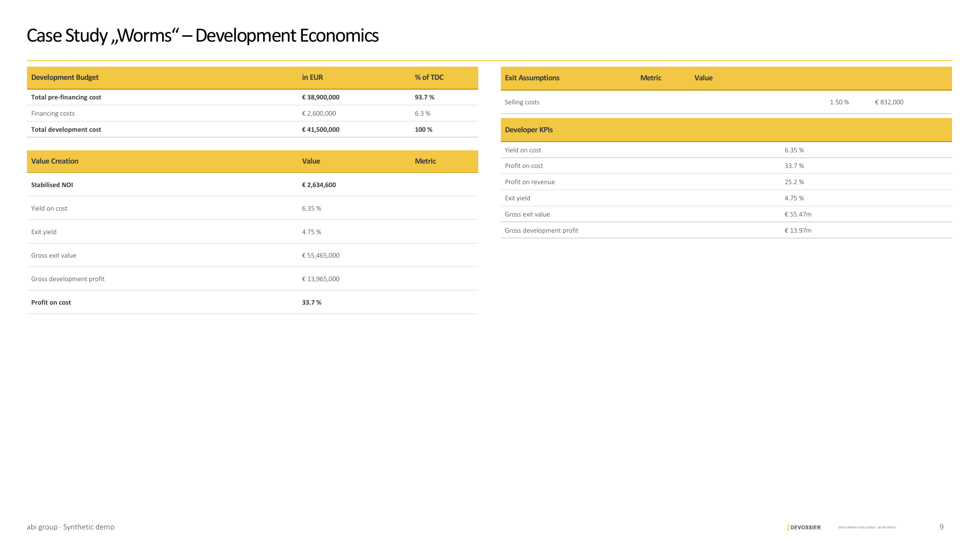Viewport: 980px width, 551px height.
Task: Click the 'Development Budget' table header
Action: coord(65,77)
